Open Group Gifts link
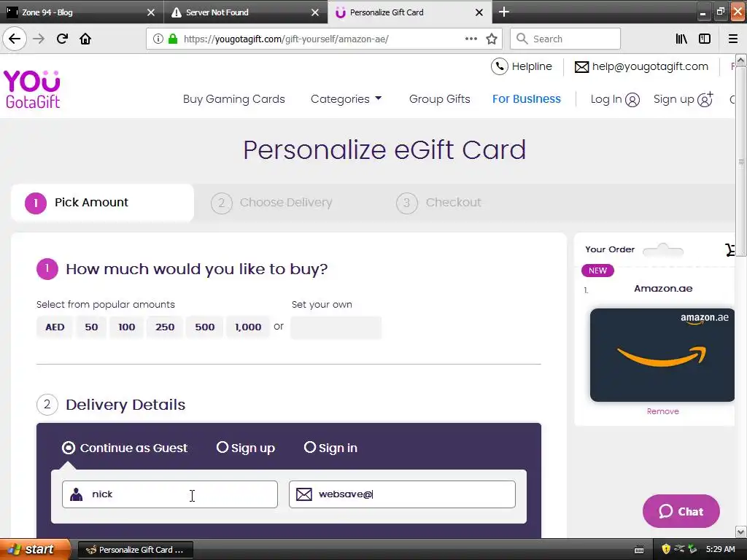 tap(440, 99)
